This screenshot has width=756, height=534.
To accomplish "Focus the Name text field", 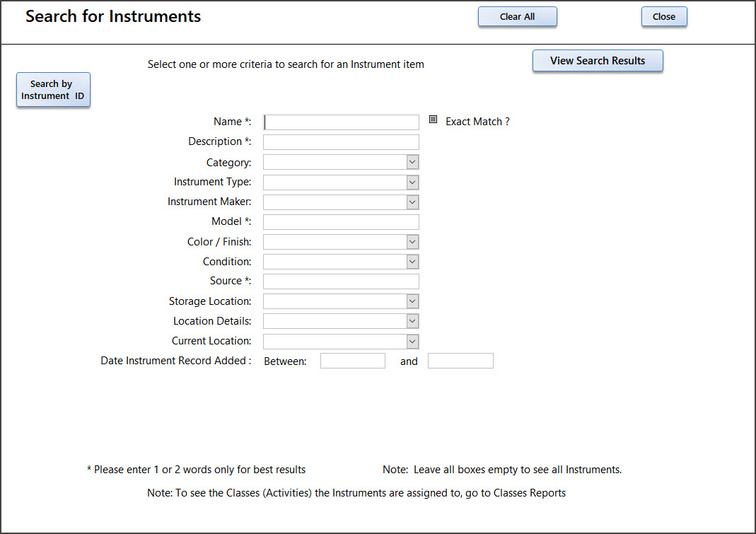I will pos(341,122).
